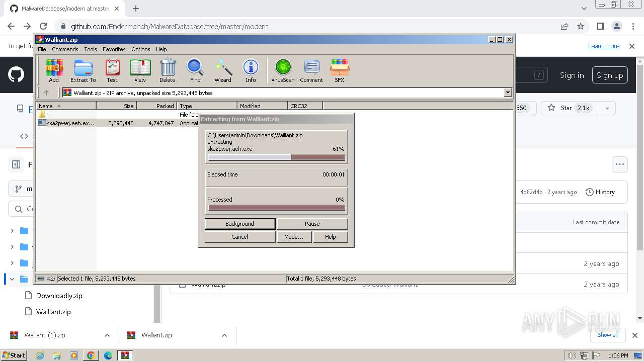Run the Test archive tool
This screenshot has width=644, height=362.
tap(112, 70)
